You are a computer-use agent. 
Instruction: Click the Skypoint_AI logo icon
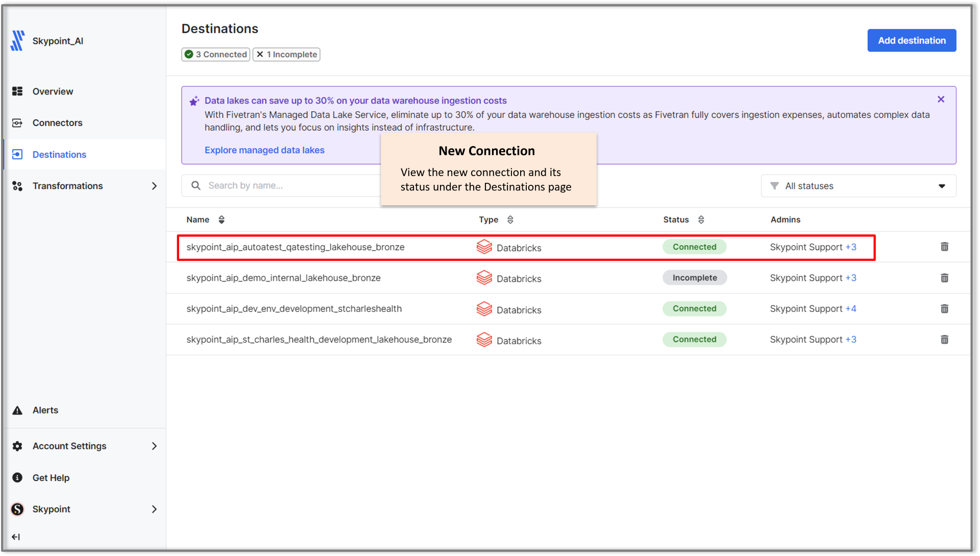(19, 40)
